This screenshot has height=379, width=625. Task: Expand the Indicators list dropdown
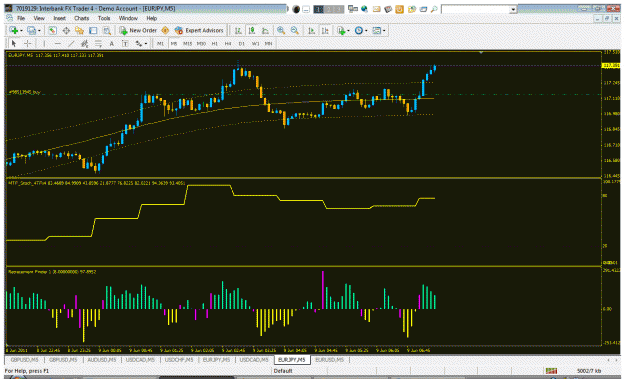pos(348,31)
